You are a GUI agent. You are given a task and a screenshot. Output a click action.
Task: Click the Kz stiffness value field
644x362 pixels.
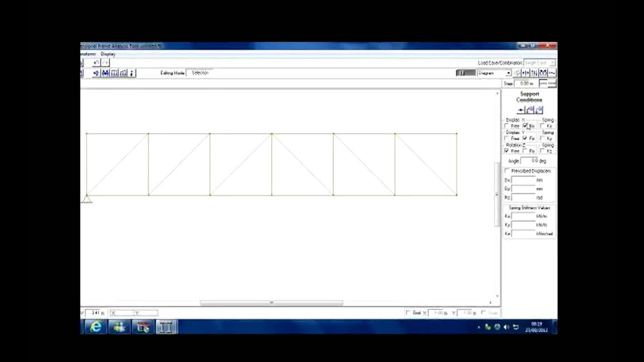click(x=523, y=234)
